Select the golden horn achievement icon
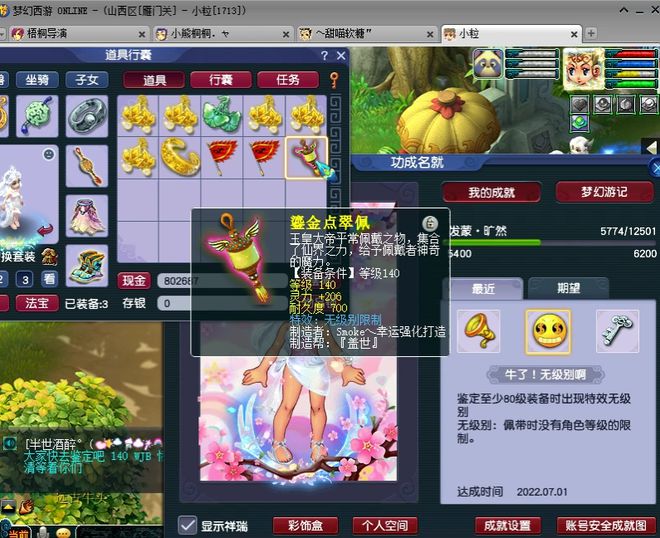Screen dimensions: 660x538 click(x=479, y=331)
